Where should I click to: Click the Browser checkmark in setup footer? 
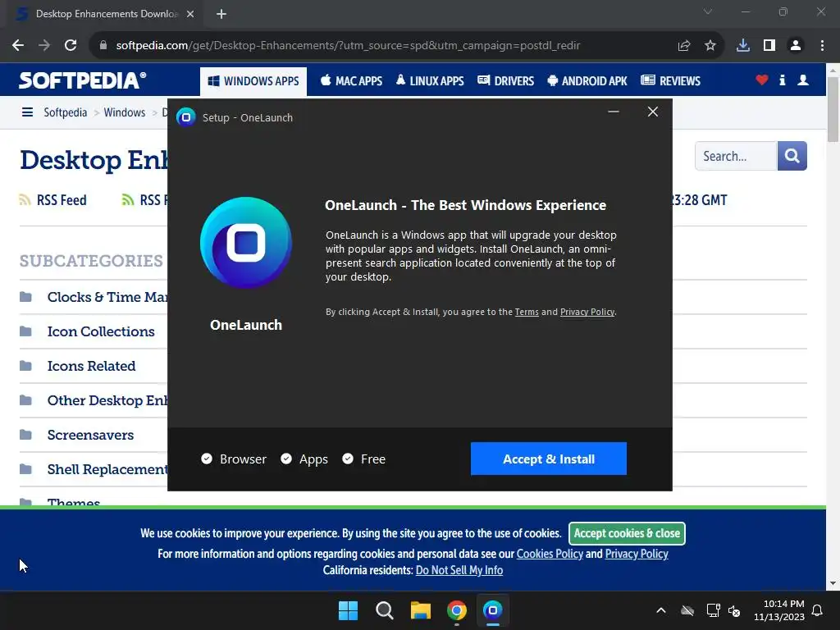point(207,459)
